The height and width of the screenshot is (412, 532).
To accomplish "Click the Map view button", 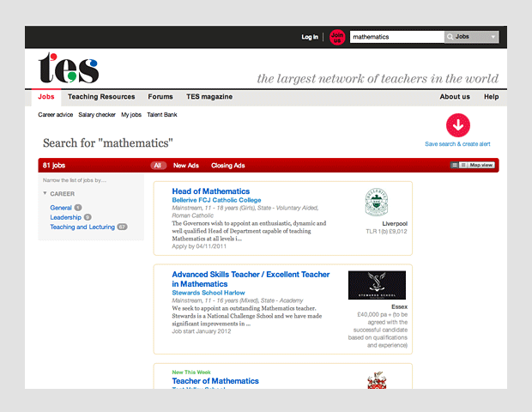I will 480,165.
